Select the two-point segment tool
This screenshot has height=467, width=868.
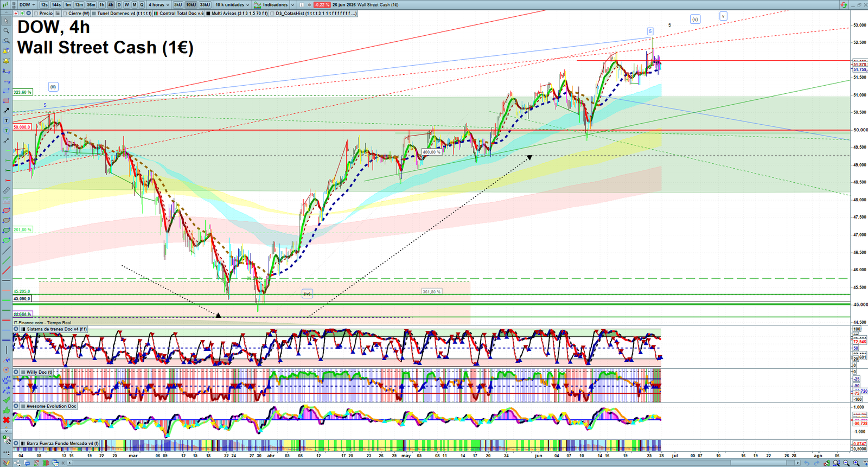pyautogui.click(x=6, y=140)
